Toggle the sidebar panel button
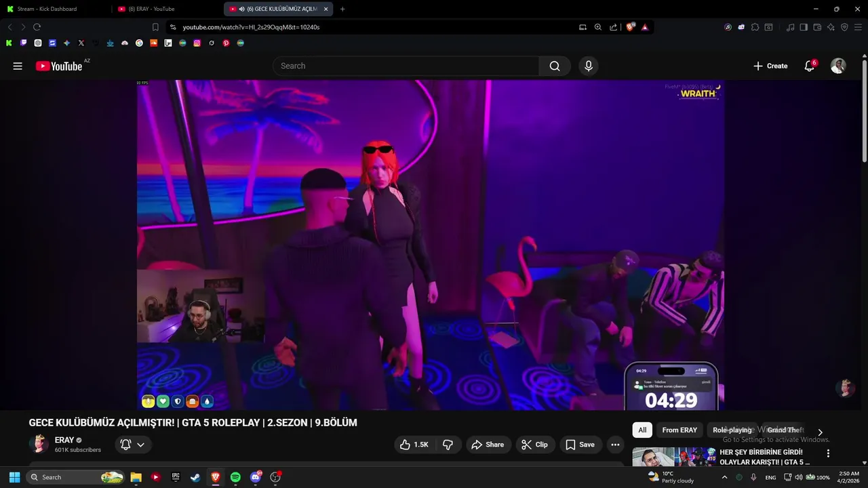Viewport: 868px width, 488px height. pos(804,27)
